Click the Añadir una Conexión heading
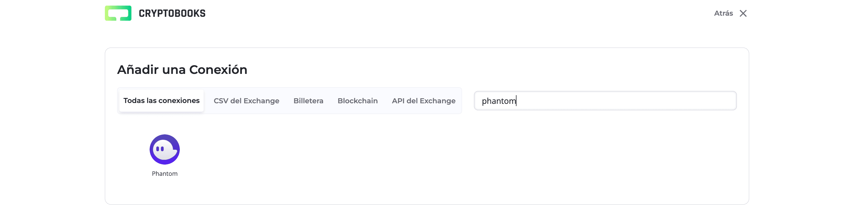868x220 pixels. pyautogui.click(x=182, y=69)
